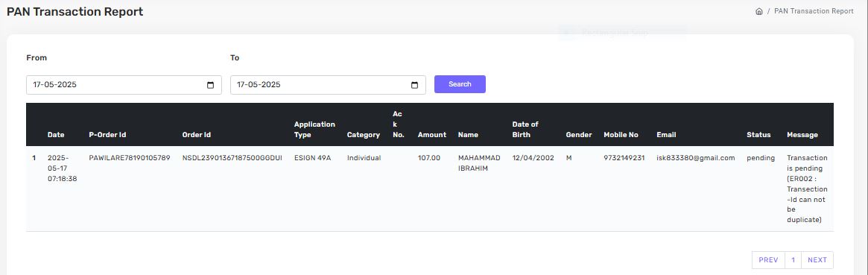The width and height of the screenshot is (868, 275).
Task: Select the email isk833380@gmail.com cell
Action: [696, 158]
